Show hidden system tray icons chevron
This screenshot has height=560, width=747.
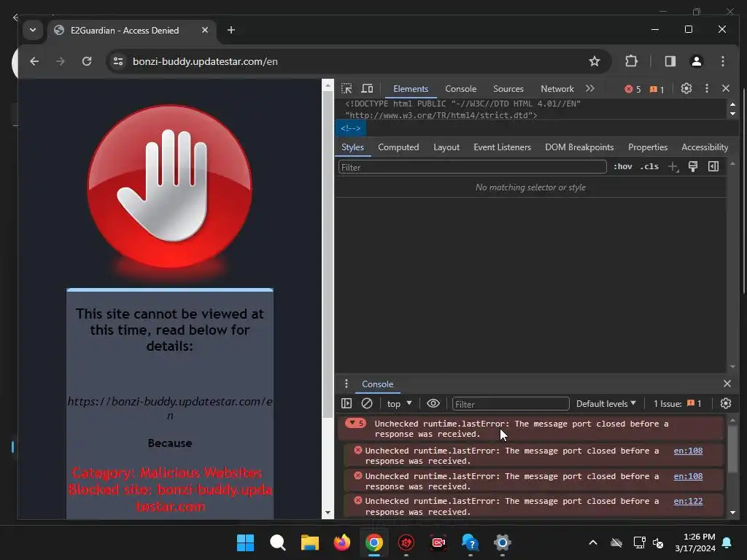[x=593, y=542]
